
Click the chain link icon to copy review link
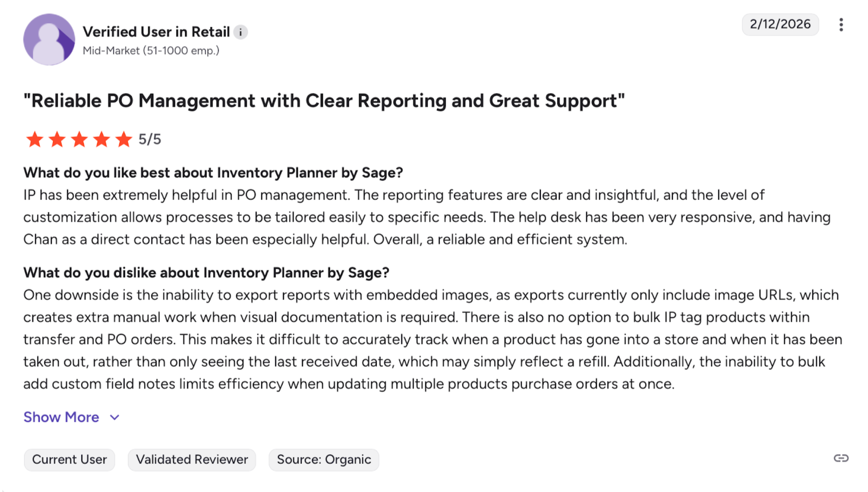tap(841, 458)
